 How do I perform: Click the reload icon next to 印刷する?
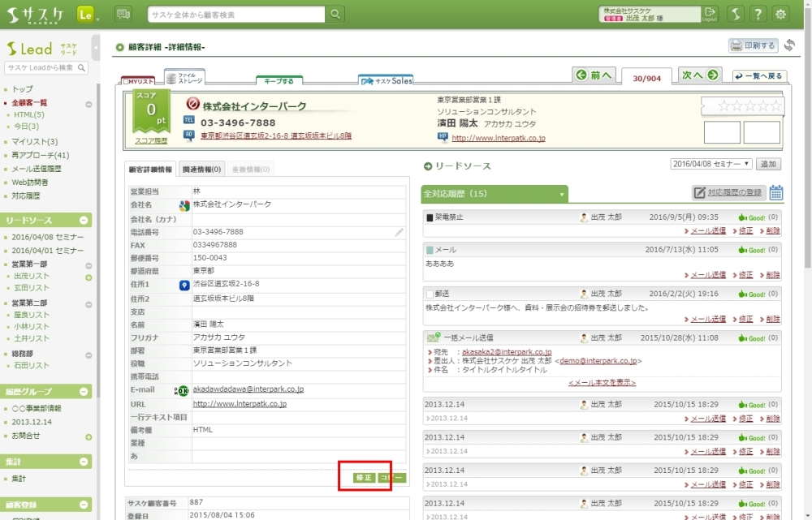pyautogui.click(x=789, y=45)
